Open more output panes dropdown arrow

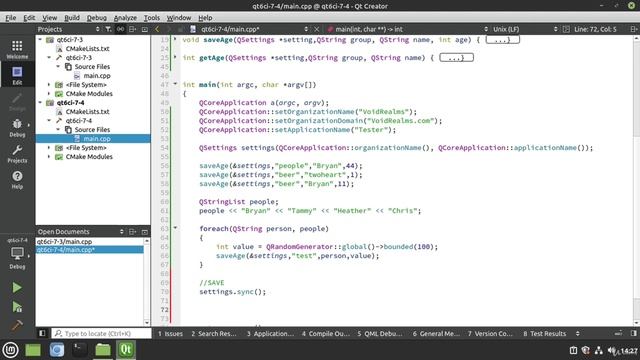point(578,333)
